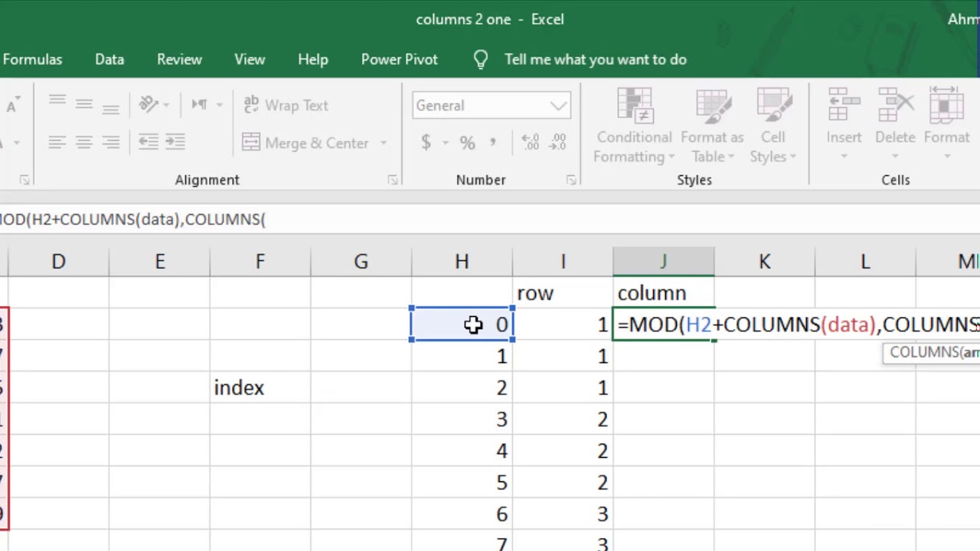Switch to the Power Pivot tab
The width and height of the screenshot is (980, 551).
[400, 60]
